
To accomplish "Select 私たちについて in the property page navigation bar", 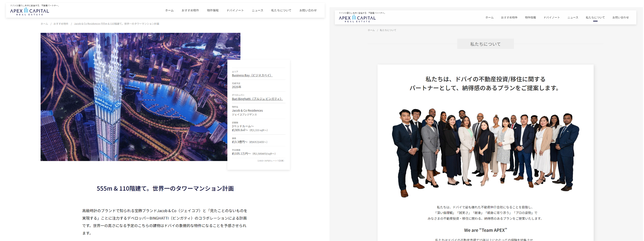I will pyautogui.click(x=281, y=10).
